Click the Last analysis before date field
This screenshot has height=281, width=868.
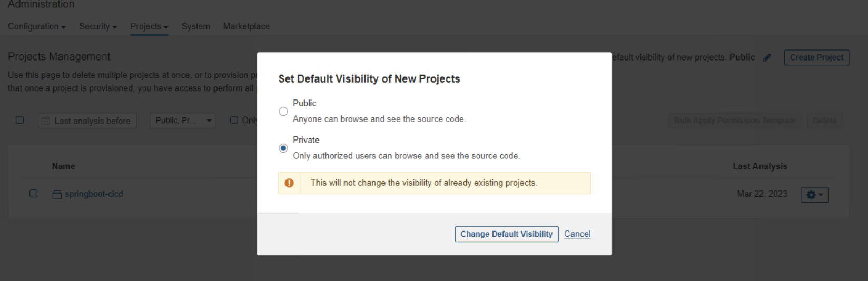87,121
